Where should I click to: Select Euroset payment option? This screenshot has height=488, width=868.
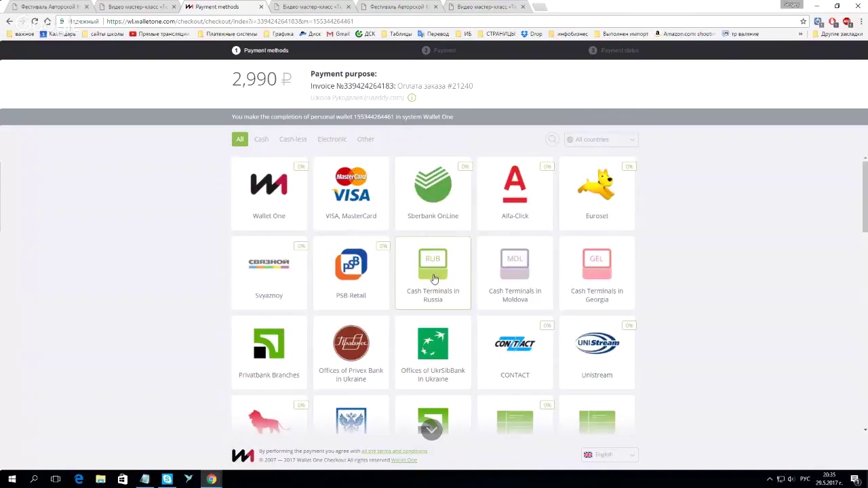point(597,193)
